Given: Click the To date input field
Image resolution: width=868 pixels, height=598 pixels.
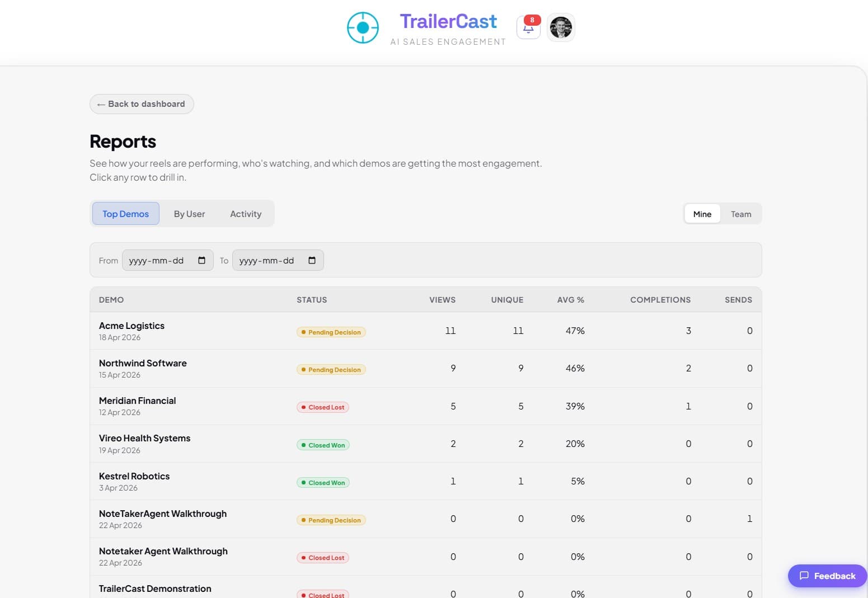Looking at the screenshot, I should click(278, 260).
